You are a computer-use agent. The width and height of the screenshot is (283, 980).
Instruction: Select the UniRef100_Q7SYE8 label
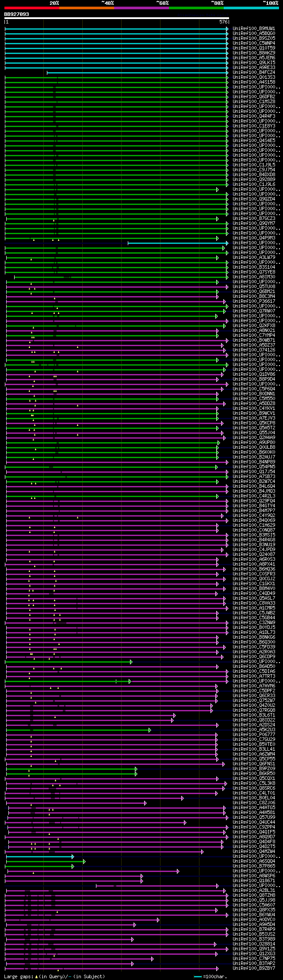254,272
